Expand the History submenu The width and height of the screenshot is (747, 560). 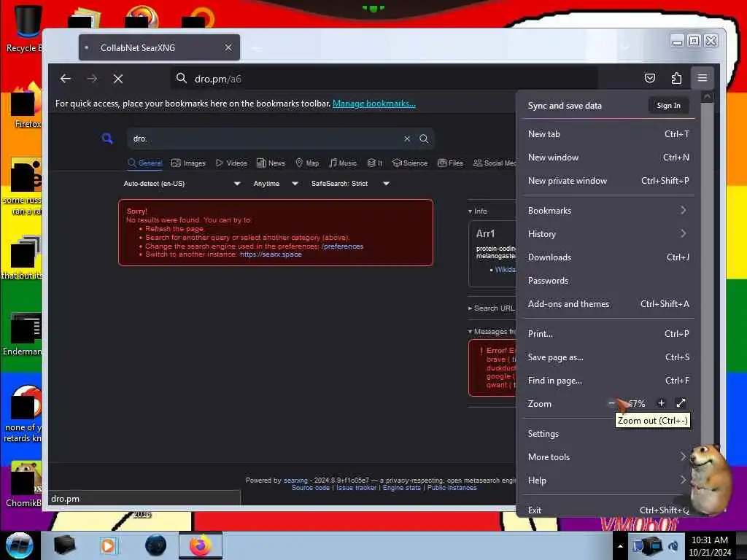(x=608, y=234)
